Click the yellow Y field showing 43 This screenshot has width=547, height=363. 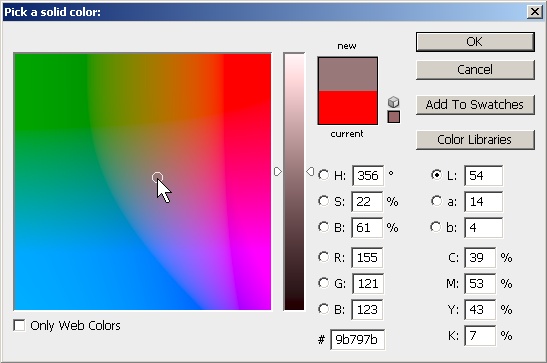coord(480,310)
